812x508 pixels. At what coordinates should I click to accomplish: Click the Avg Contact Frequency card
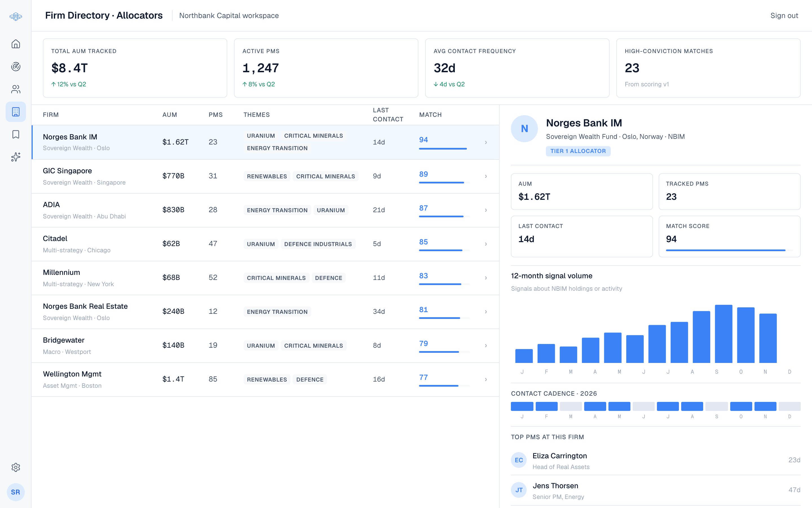(517, 68)
